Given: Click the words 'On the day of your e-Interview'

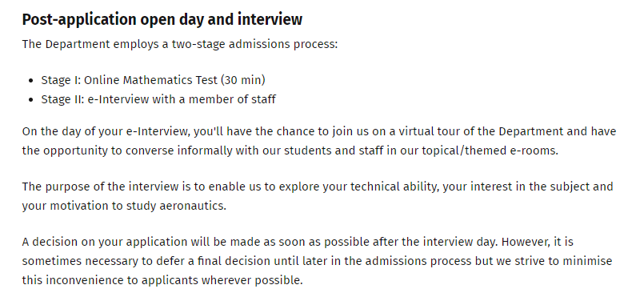Looking at the screenshot, I should click(x=105, y=131).
